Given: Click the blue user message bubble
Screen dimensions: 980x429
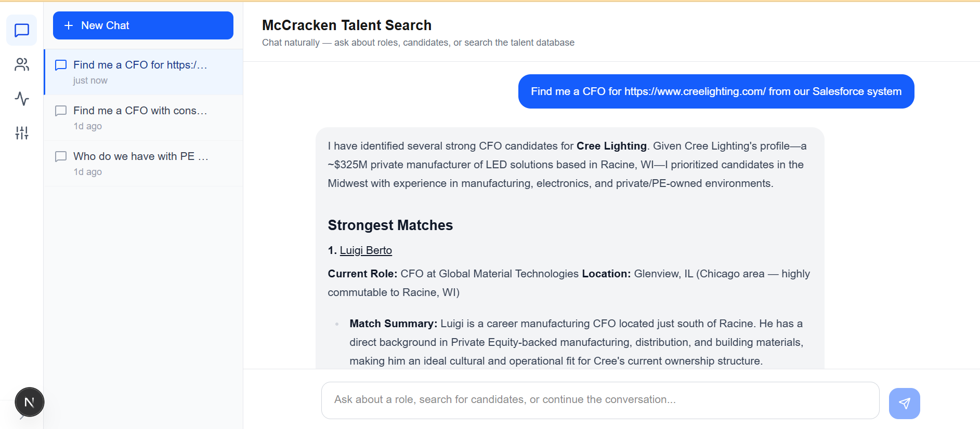Looking at the screenshot, I should (x=716, y=91).
